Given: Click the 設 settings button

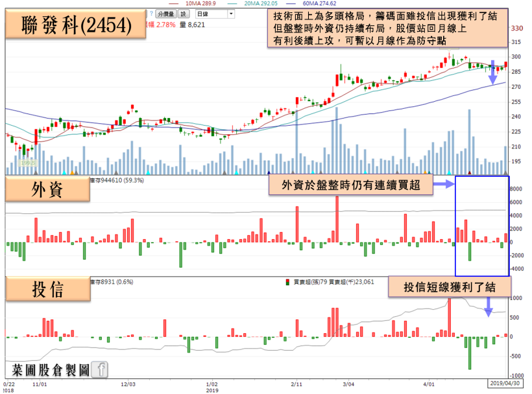Looking at the screenshot, I should 183,14.
